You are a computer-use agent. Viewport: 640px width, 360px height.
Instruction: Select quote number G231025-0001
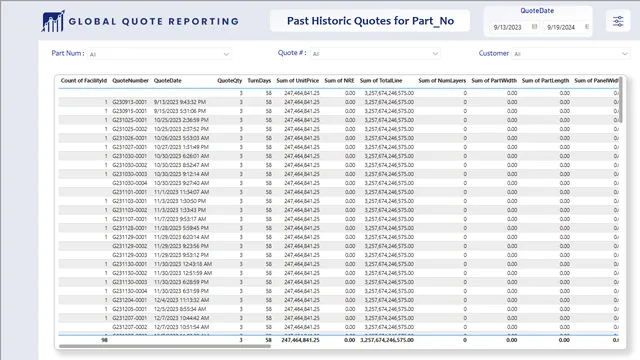129,120
